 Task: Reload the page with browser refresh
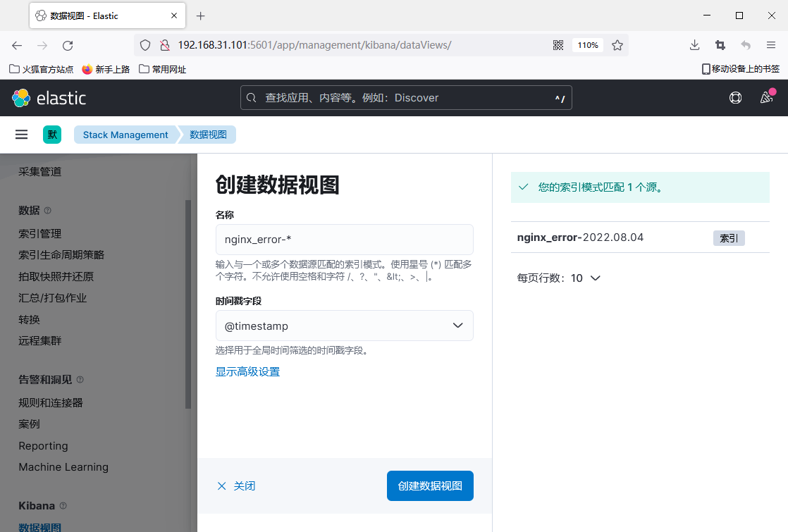pyautogui.click(x=68, y=45)
